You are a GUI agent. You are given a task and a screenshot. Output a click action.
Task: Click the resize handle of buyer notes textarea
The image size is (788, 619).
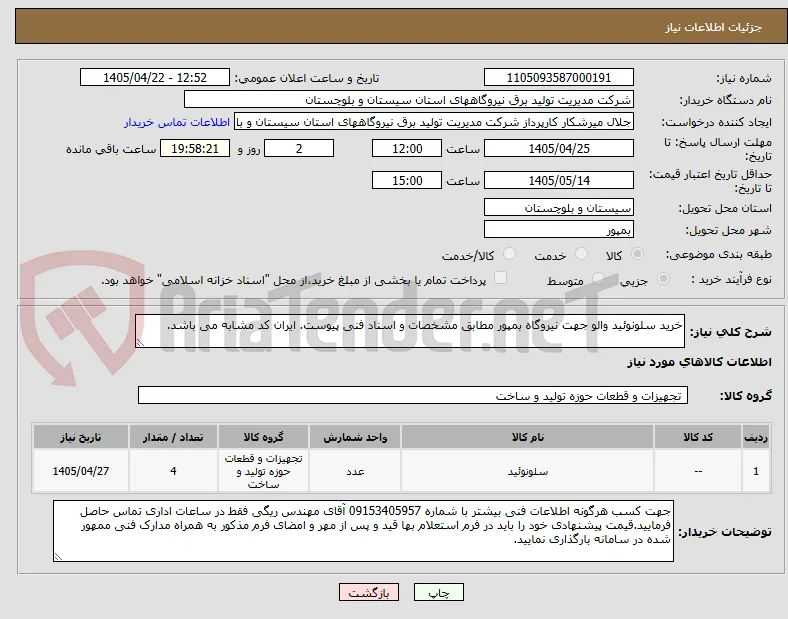pyautogui.click(x=58, y=556)
